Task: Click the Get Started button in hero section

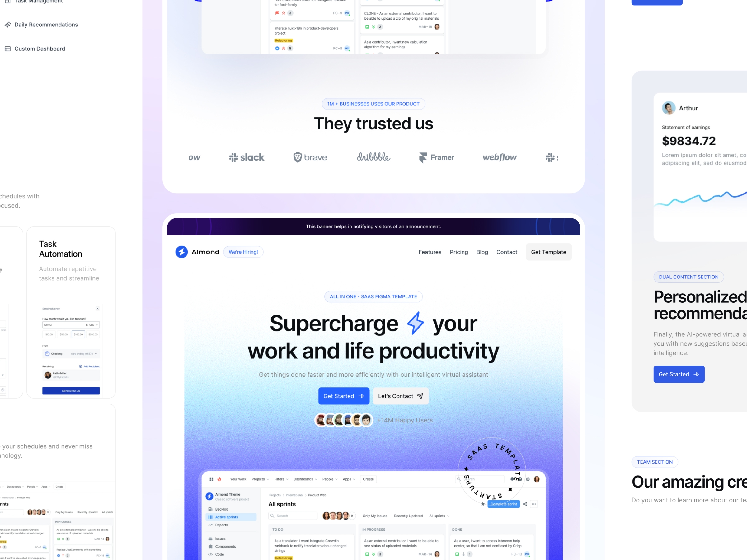Action: click(342, 396)
